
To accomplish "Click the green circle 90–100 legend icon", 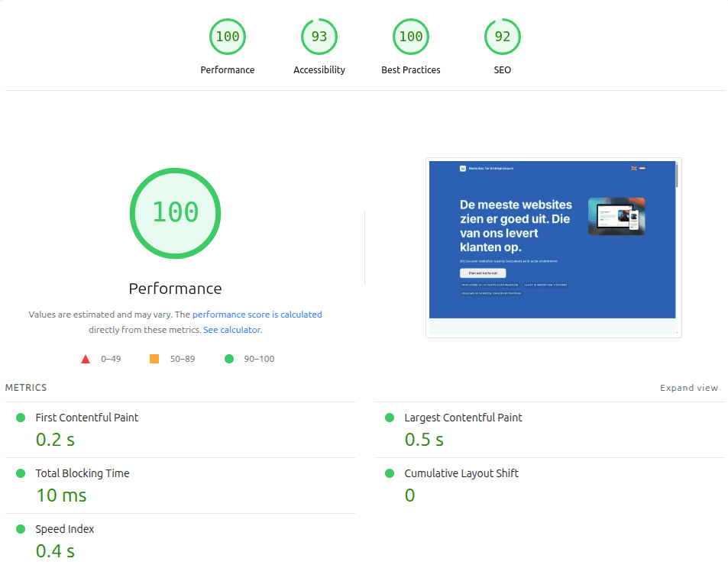I will pyautogui.click(x=228, y=358).
